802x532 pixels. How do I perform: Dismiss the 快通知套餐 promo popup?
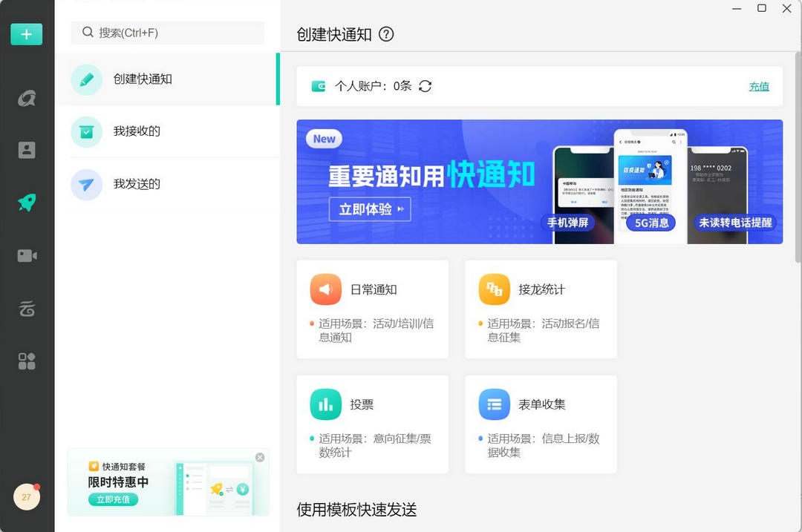coord(260,457)
